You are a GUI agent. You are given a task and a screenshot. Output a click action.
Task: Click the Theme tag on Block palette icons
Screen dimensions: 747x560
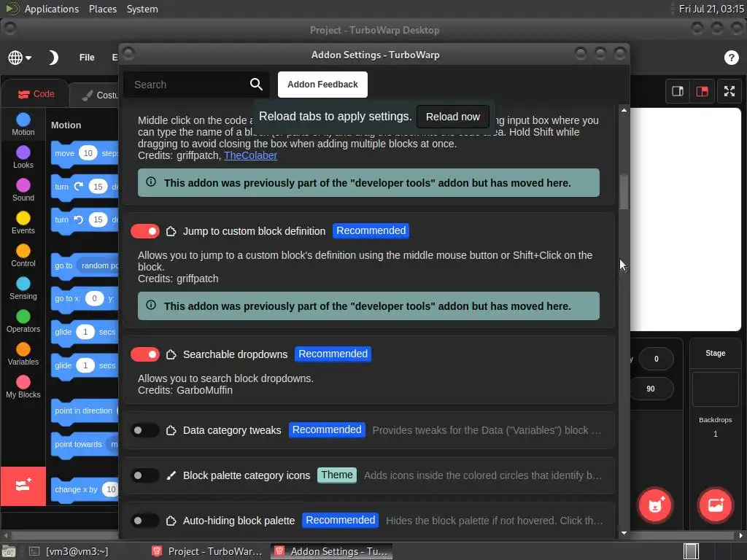coord(337,475)
